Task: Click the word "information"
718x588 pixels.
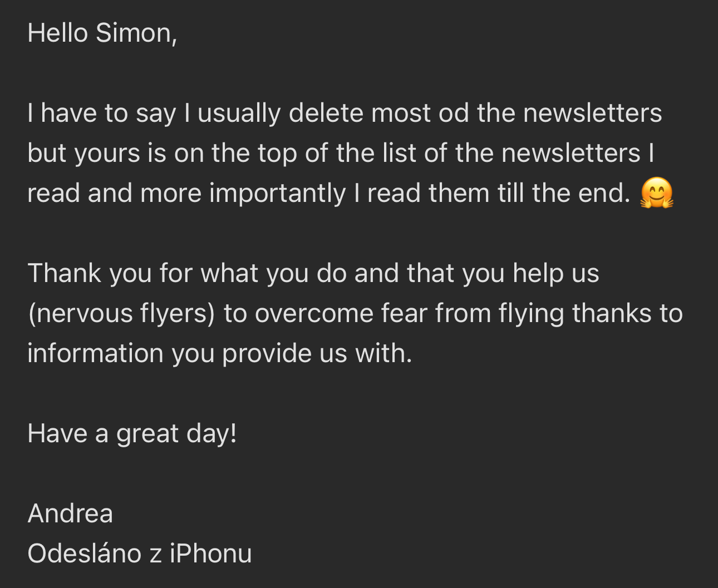Action: (95, 354)
